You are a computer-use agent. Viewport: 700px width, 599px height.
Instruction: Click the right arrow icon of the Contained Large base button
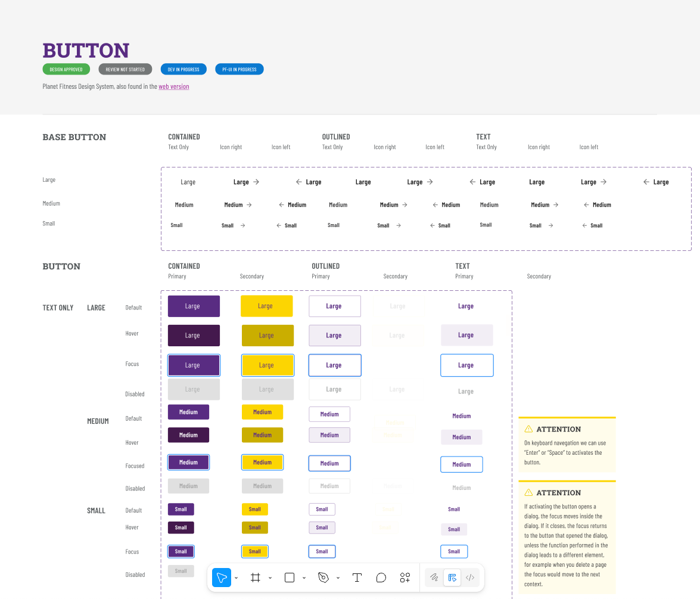pos(256,182)
